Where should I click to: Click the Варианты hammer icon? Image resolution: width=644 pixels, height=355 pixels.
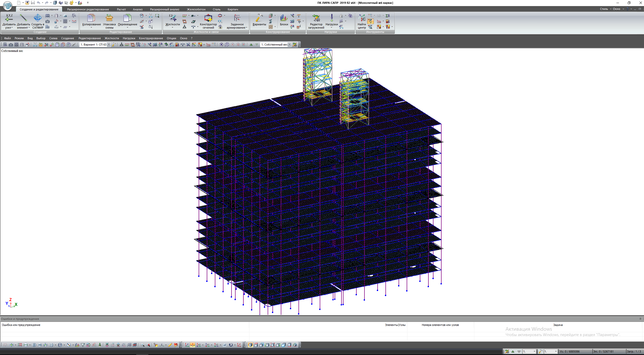click(259, 18)
